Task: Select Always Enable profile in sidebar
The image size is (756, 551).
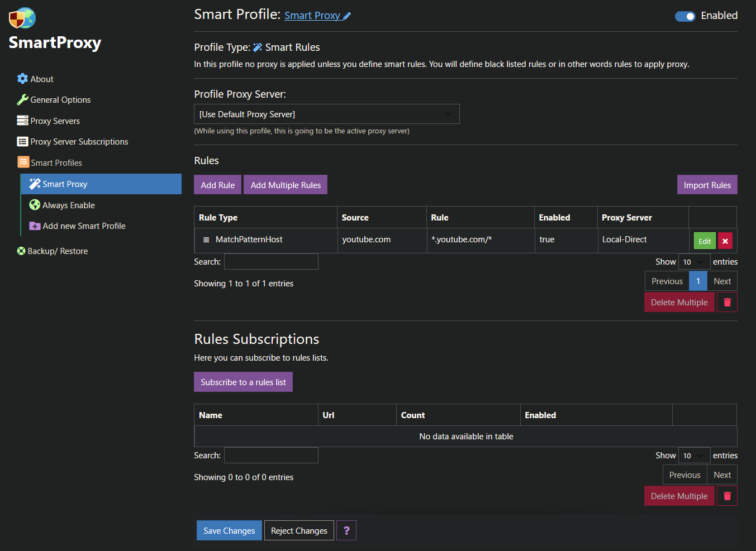Action: [68, 205]
